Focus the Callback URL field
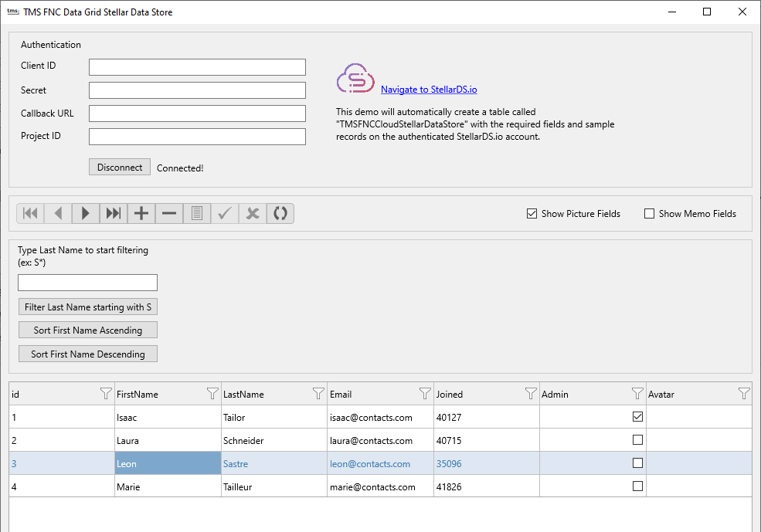The width and height of the screenshot is (761, 532). click(x=197, y=114)
